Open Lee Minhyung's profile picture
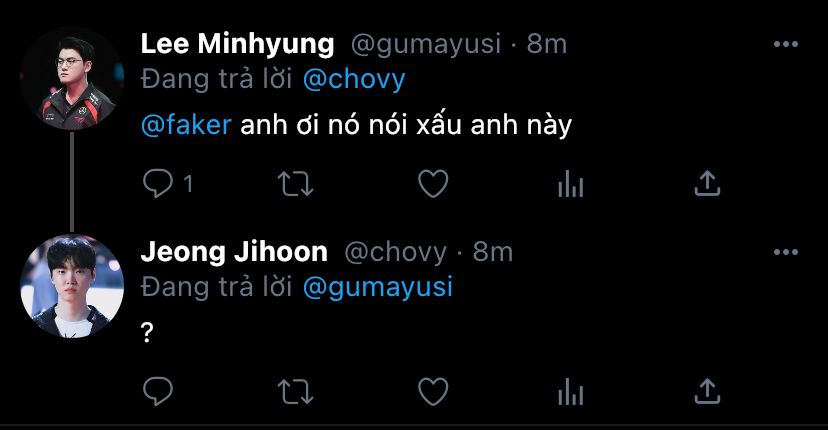The image size is (828, 430). [x=72, y=78]
